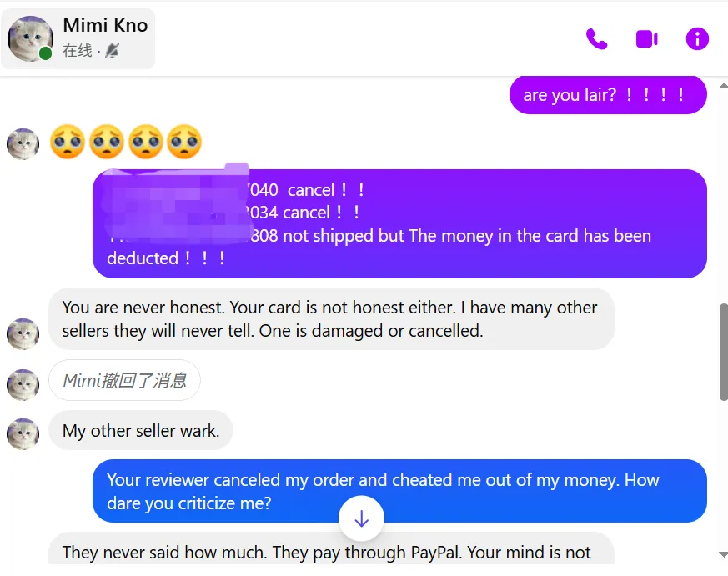Jump to latest messages with down arrow

pos(361,518)
